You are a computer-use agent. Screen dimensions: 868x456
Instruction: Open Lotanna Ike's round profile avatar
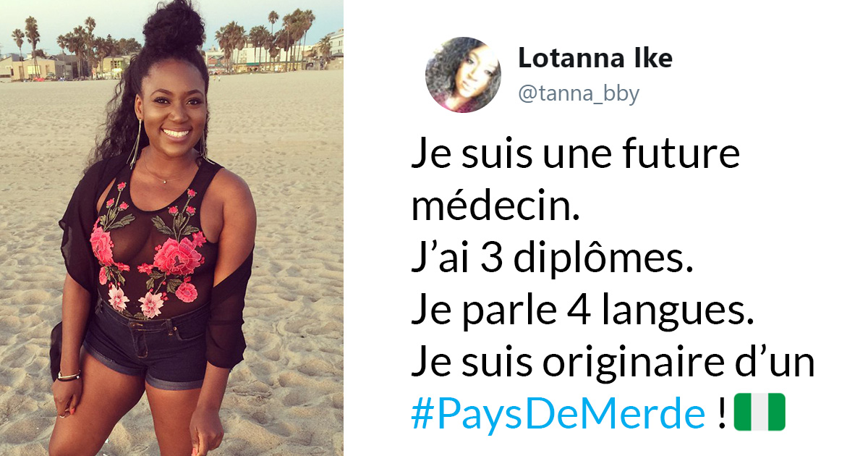pyautogui.click(x=462, y=75)
